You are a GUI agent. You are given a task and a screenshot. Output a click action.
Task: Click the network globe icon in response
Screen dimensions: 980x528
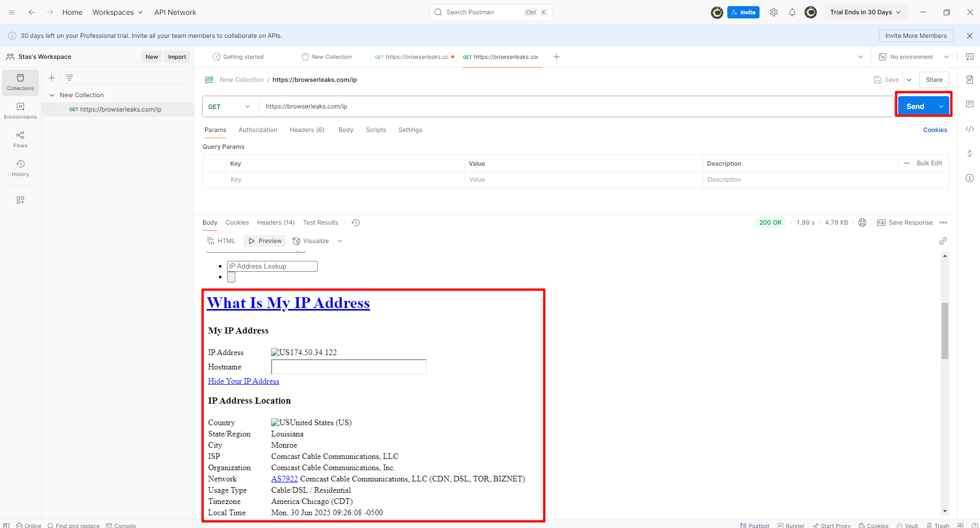tap(862, 223)
